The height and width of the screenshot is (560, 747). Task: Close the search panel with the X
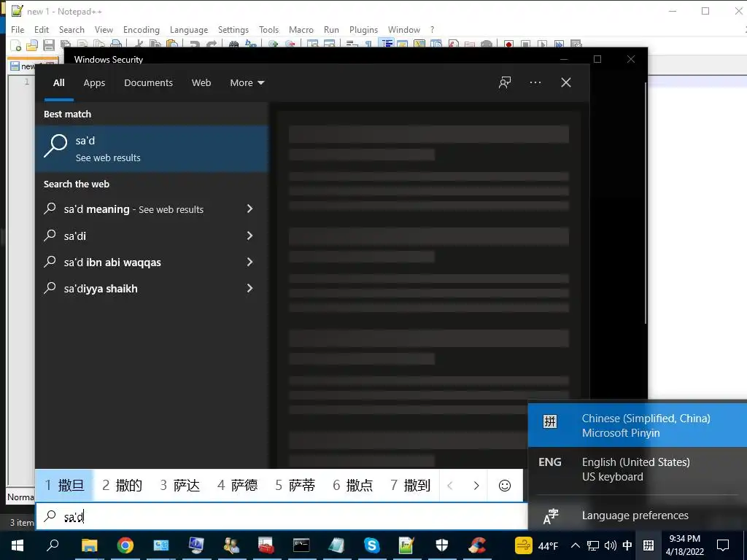click(x=565, y=83)
